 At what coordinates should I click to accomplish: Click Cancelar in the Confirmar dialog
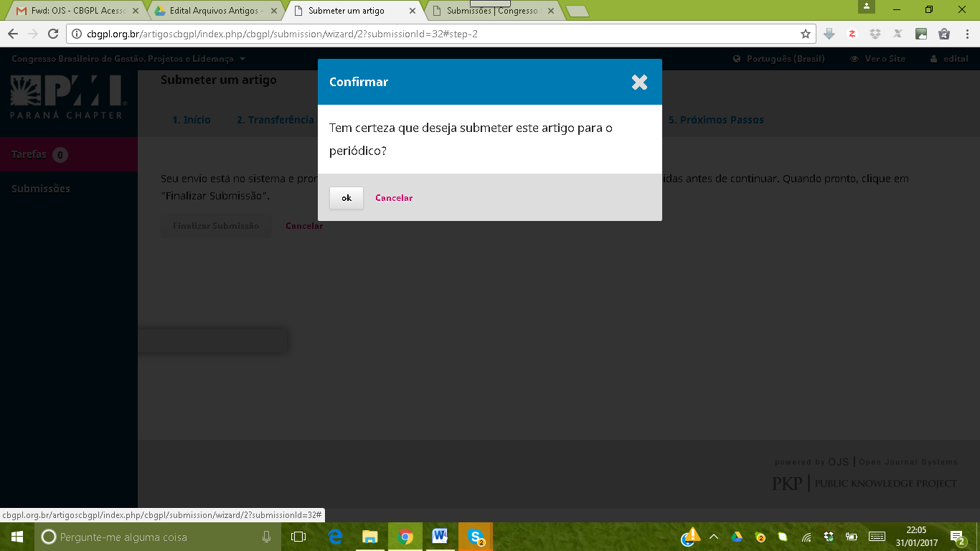coord(394,198)
